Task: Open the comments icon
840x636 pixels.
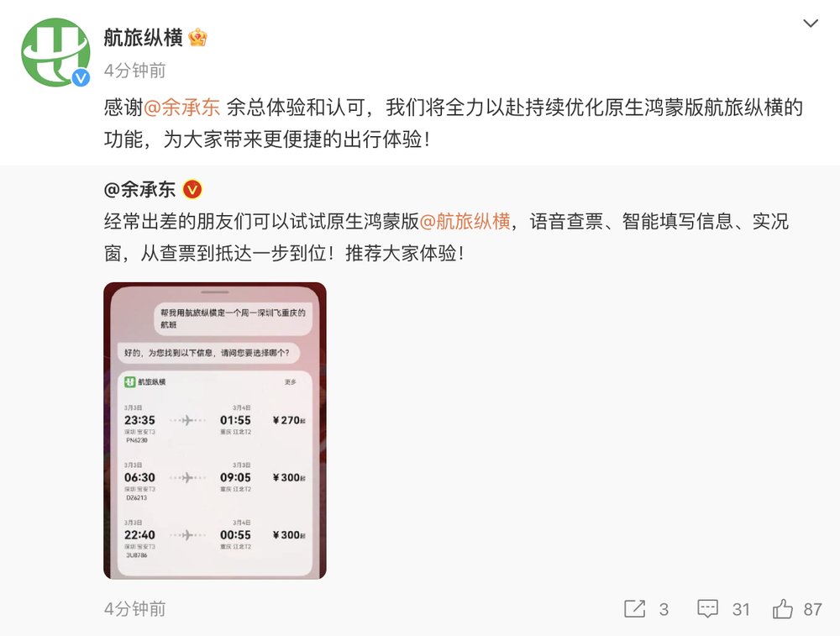Action: click(x=707, y=608)
